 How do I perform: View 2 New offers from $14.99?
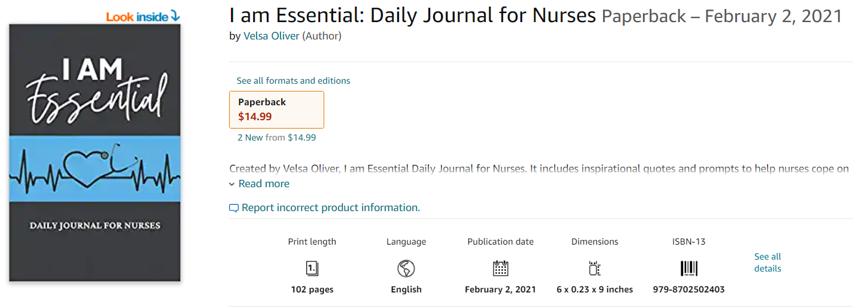276,138
